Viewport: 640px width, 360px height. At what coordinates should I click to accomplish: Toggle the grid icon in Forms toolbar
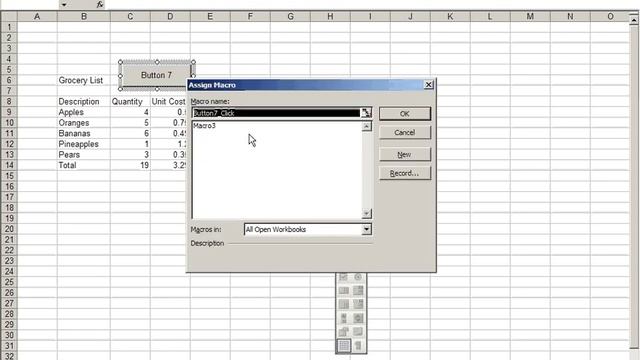(x=344, y=346)
